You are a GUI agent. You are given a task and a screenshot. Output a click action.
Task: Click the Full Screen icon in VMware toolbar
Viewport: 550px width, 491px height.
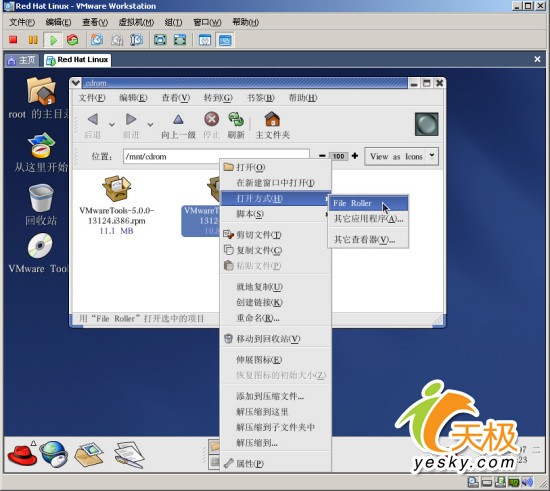160,40
